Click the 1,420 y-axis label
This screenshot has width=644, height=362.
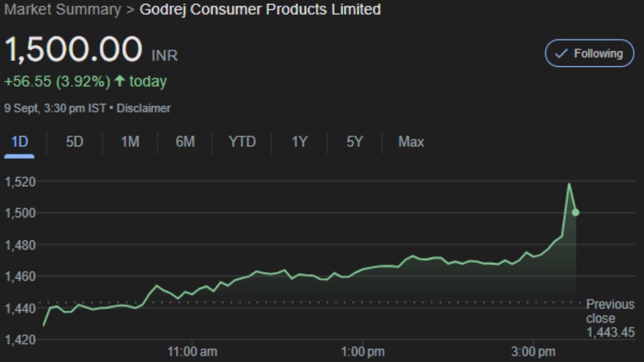point(20,340)
